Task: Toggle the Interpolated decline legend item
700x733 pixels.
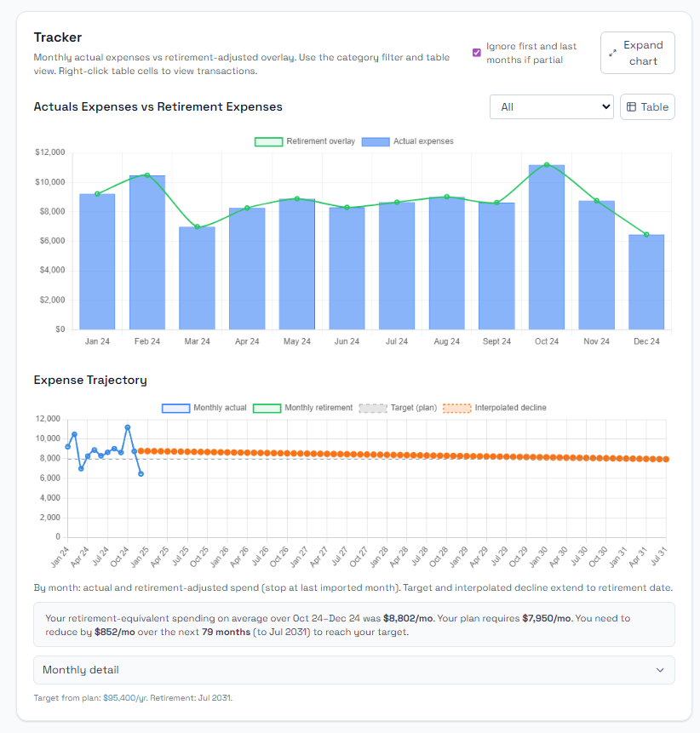Action: (495, 408)
